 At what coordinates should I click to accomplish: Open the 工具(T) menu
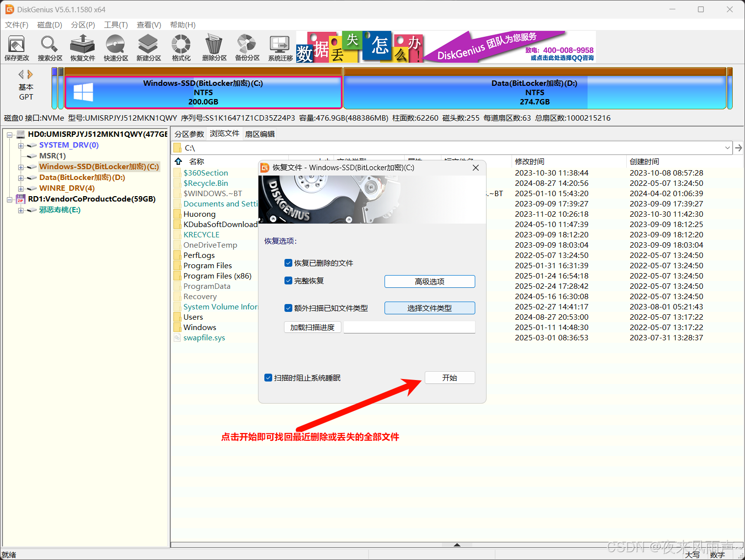pos(116,25)
